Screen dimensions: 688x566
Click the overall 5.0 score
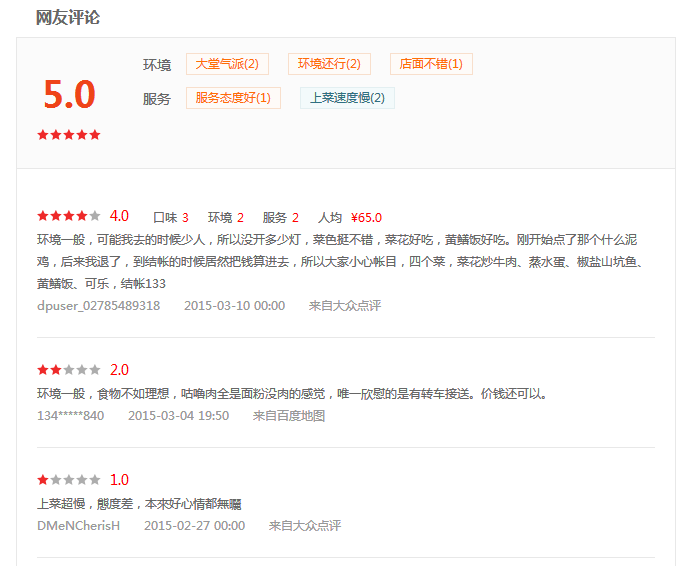click(69, 94)
